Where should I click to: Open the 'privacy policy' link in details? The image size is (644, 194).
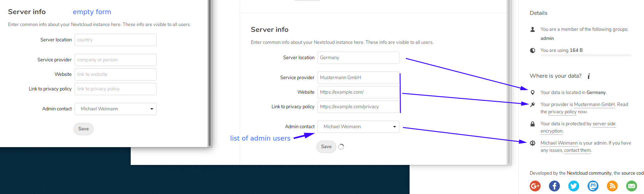click(562, 112)
